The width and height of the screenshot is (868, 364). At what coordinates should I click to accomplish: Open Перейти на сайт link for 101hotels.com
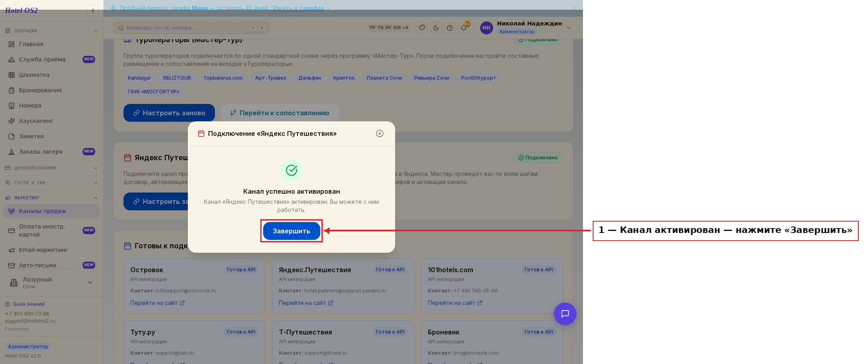click(455, 303)
